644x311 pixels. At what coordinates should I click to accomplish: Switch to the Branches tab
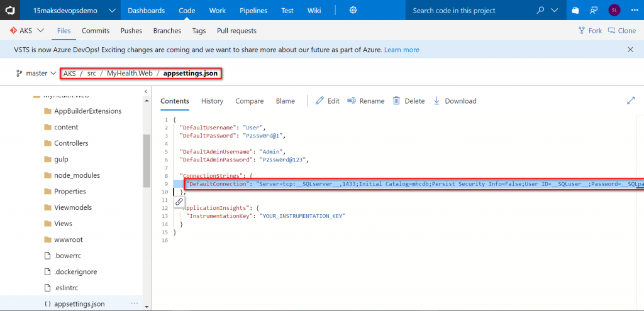pos(167,31)
